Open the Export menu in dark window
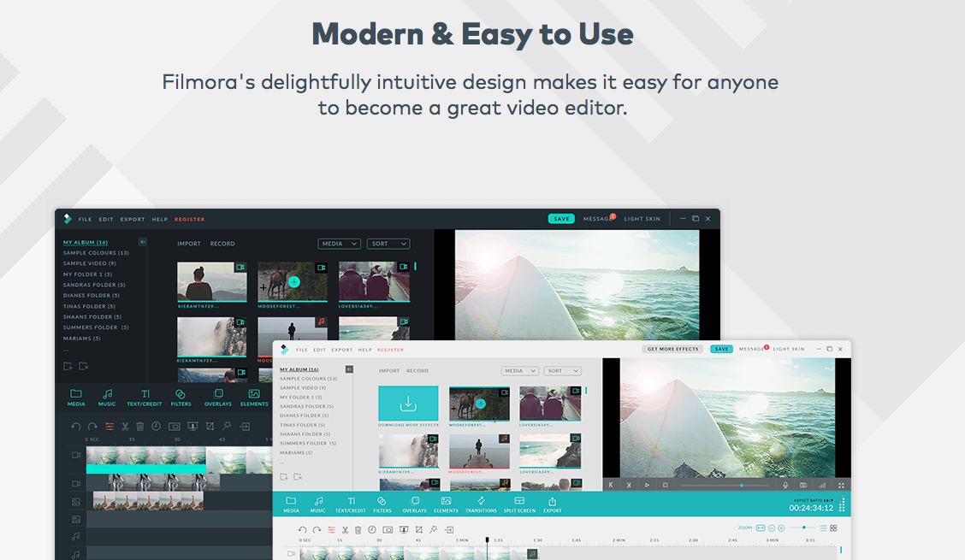 (133, 220)
